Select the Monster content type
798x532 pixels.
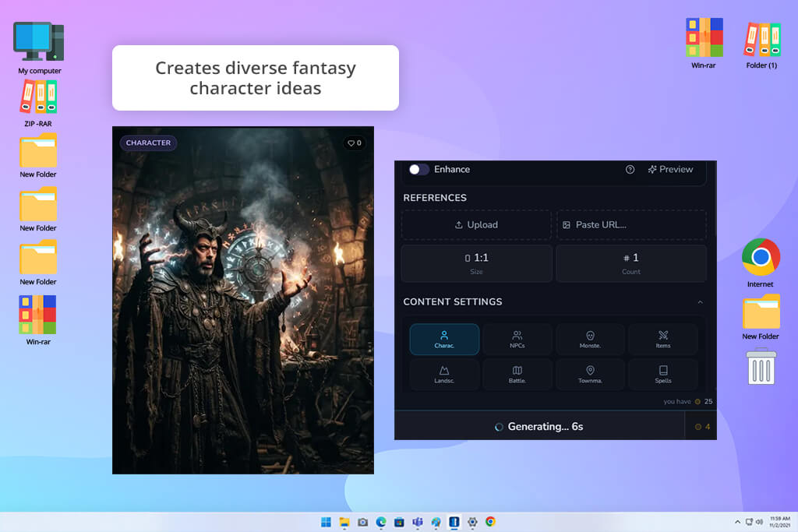(x=591, y=340)
